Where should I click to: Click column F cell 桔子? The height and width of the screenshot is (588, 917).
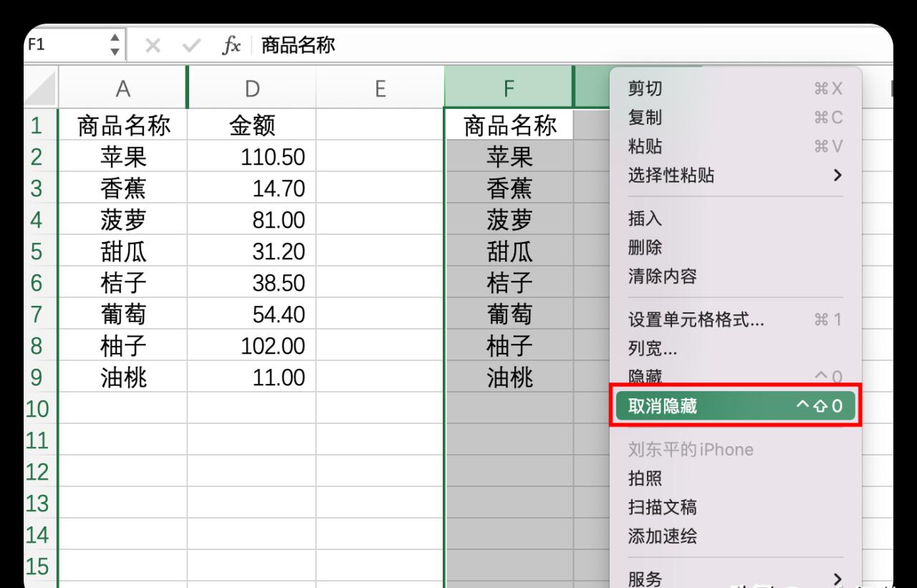[509, 283]
